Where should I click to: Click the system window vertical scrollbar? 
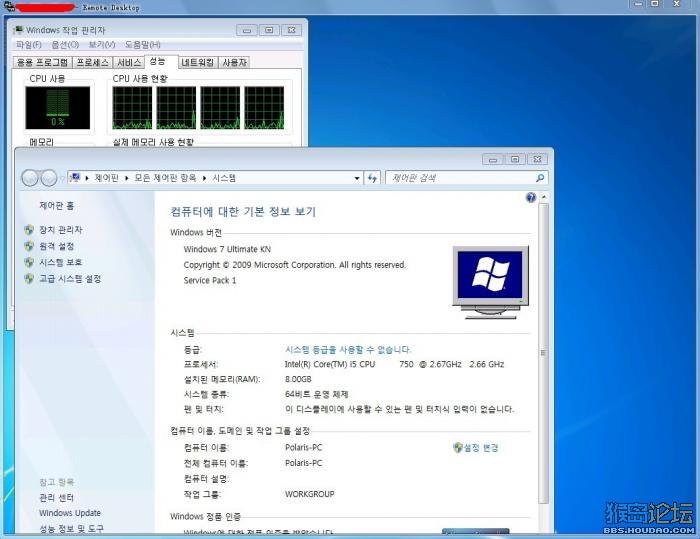point(543,353)
